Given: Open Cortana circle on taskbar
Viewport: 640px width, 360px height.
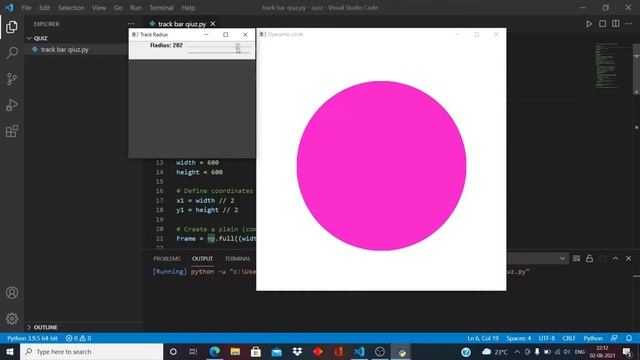Looking at the screenshot, I should coord(173,351).
